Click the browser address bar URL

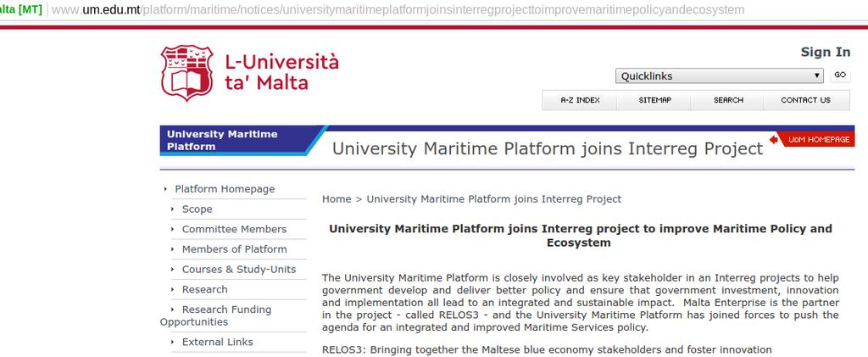398,10
